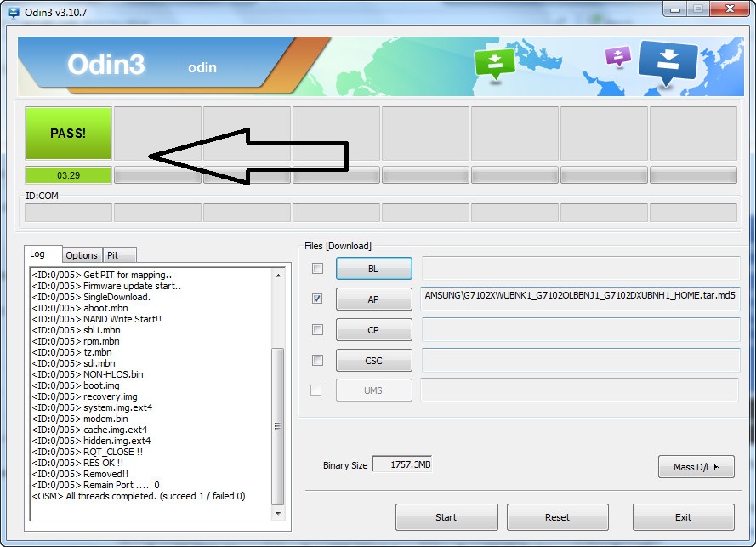Click the green download bubble icon in the banner
Screen dimensions: 756x547
[x=494, y=61]
